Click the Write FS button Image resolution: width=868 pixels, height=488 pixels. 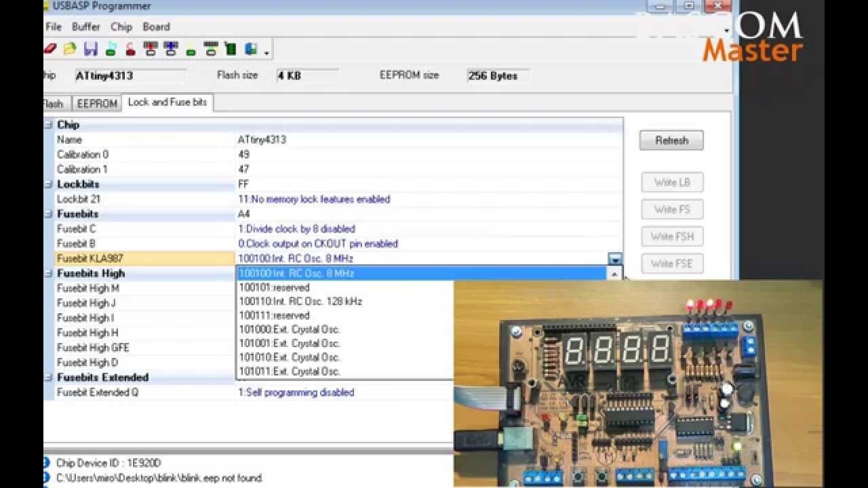(x=671, y=209)
